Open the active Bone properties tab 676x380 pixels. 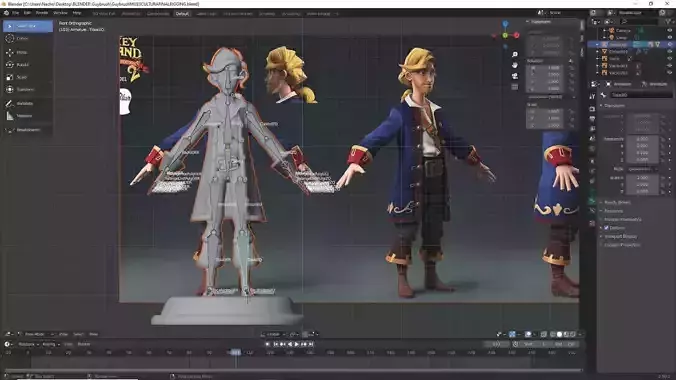pyautogui.click(x=592, y=201)
